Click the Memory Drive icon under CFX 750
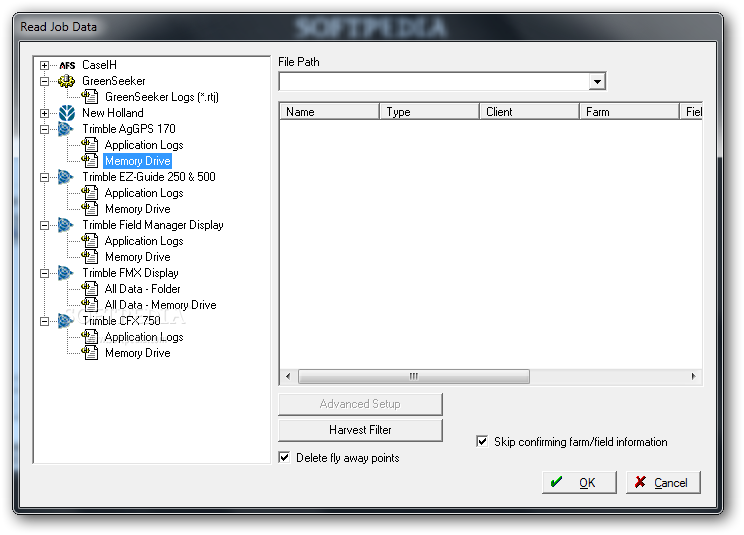744x535 pixels. pyautogui.click(x=90, y=352)
